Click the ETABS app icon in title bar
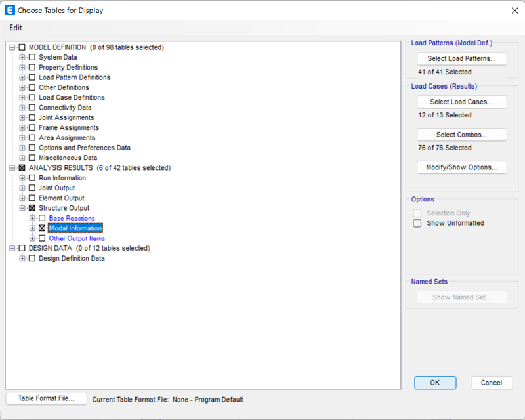Image resolution: width=525 pixels, height=420 pixels. point(10,10)
